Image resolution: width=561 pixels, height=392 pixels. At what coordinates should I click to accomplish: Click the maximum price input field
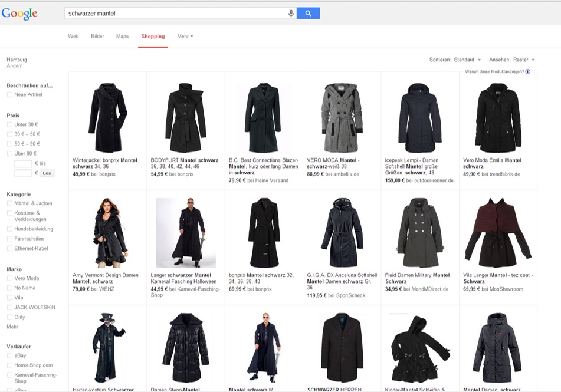tap(23, 173)
